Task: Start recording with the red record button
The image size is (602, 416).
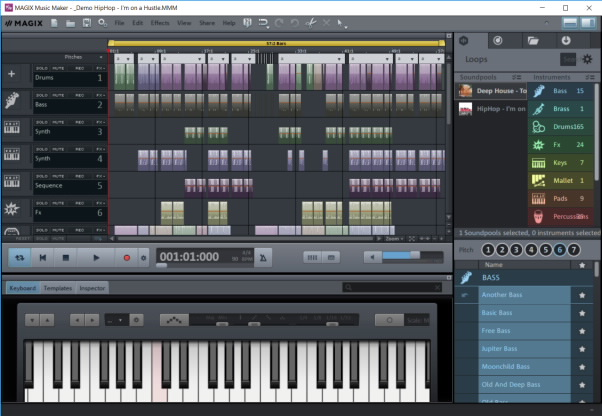Action: coord(127,258)
